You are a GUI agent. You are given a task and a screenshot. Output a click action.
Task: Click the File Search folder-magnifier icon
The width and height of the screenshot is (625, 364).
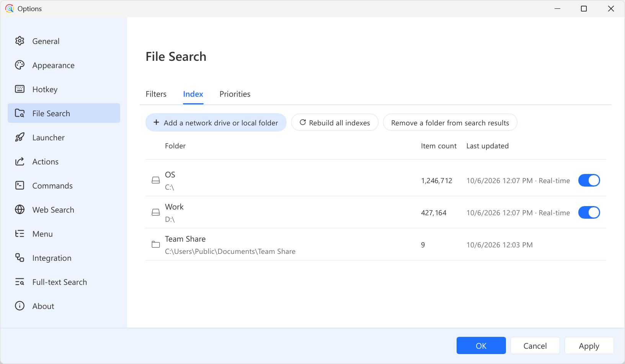click(x=20, y=113)
